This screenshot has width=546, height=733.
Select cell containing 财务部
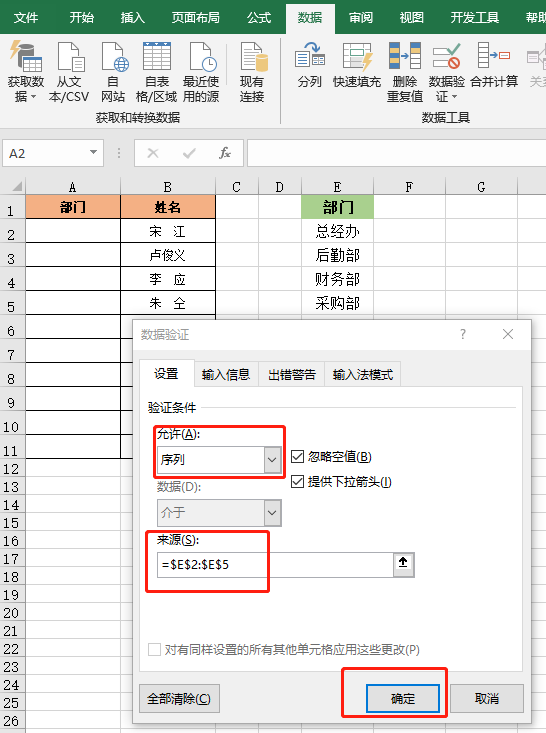(x=338, y=279)
